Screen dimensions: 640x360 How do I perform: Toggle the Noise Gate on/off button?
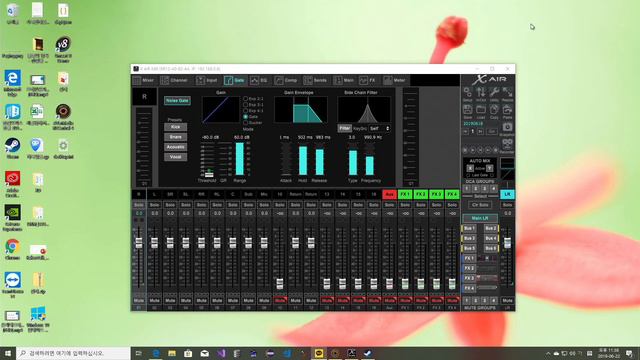tap(177, 100)
